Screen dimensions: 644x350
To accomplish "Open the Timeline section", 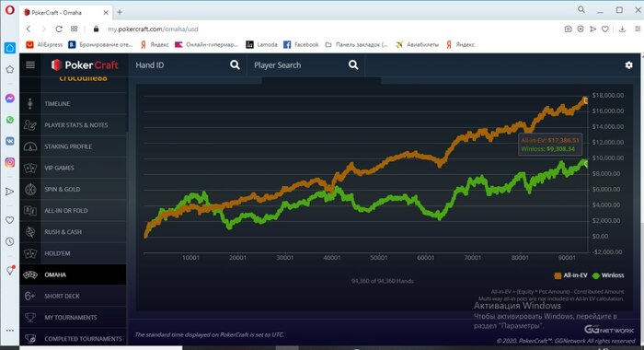I will 73,104.
